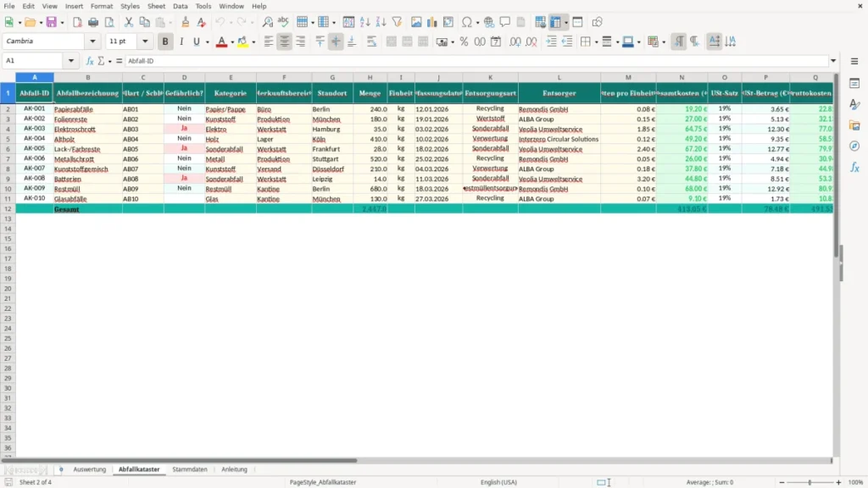Open Print Preview toggle icon

pyautogui.click(x=109, y=22)
